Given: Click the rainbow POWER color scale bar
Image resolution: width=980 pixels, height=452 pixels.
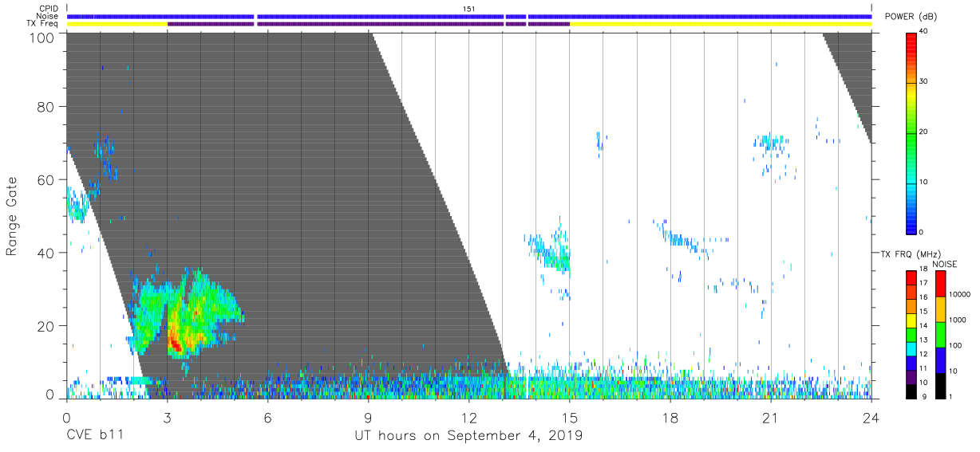Looking at the screenshot, I should [x=911, y=132].
